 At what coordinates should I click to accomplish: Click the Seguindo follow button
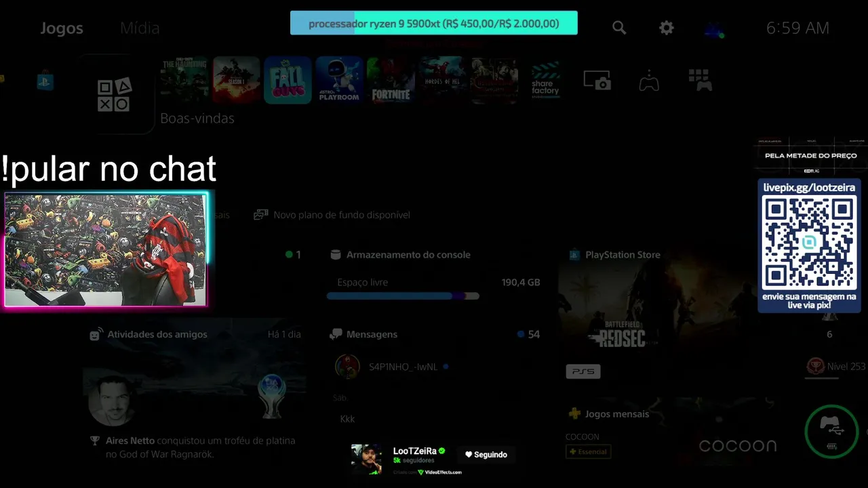(x=486, y=455)
